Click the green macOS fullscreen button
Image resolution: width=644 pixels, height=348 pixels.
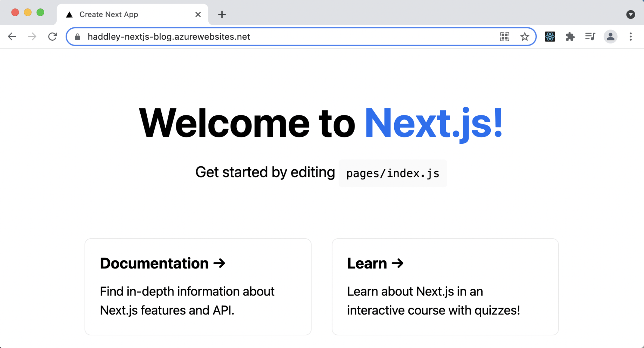click(x=40, y=13)
